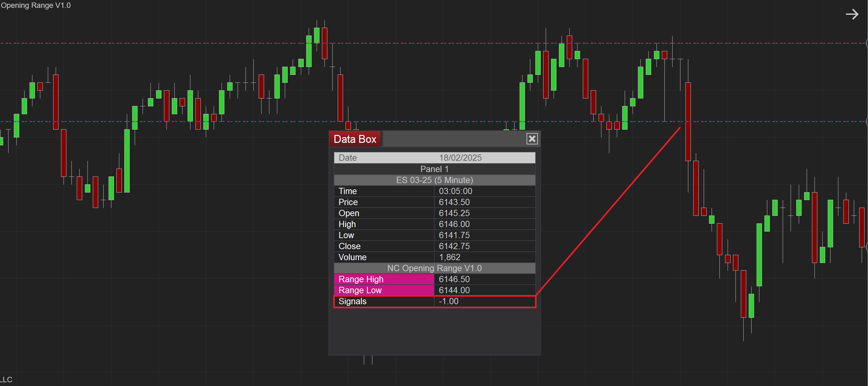The width and height of the screenshot is (868, 386).
Task: Click the ES 03-25 (5 Minute) header
Action: click(434, 180)
